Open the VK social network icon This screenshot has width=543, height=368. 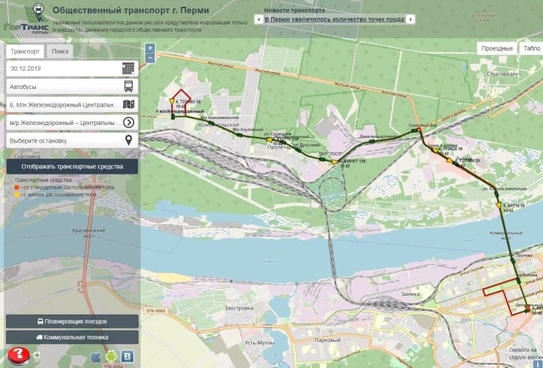[x=127, y=357]
